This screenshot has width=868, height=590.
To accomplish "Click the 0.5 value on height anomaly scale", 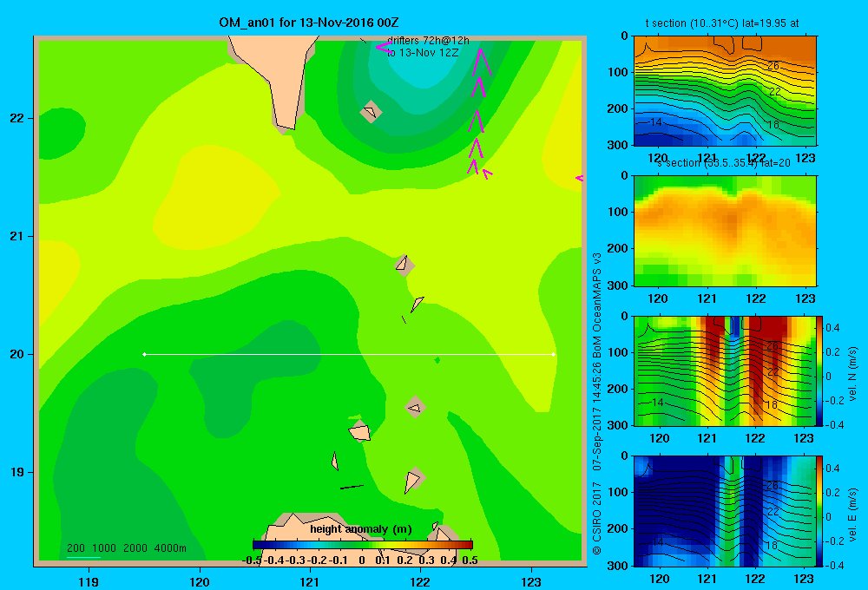I will 470,560.
